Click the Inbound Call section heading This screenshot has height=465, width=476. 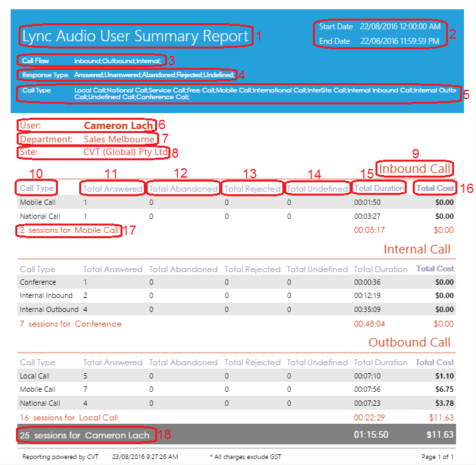pos(415,169)
